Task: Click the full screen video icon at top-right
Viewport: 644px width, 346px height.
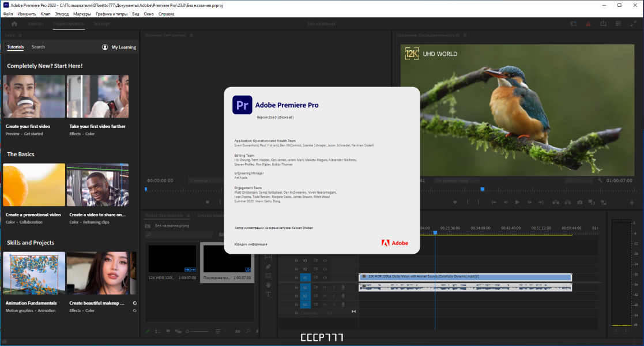Action: click(x=633, y=24)
